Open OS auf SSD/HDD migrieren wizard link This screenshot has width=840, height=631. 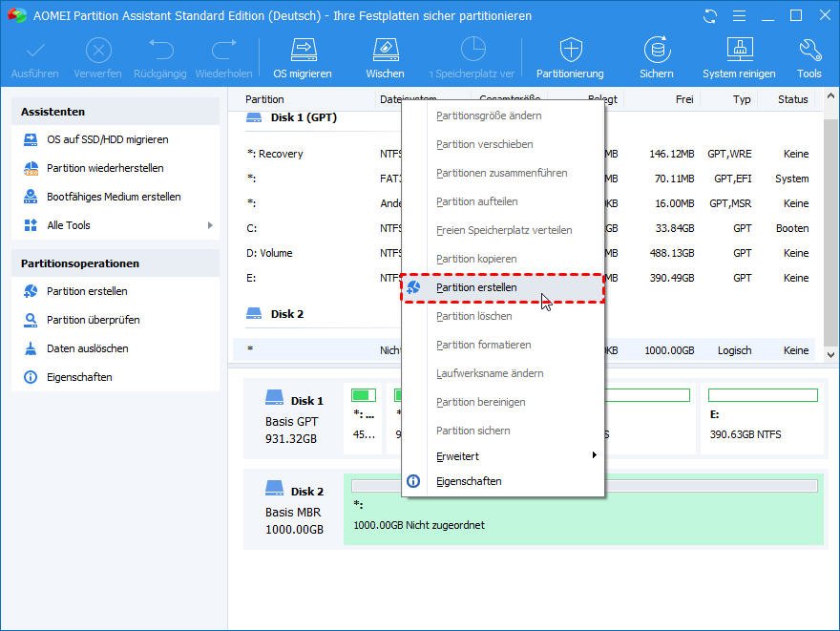tap(108, 139)
